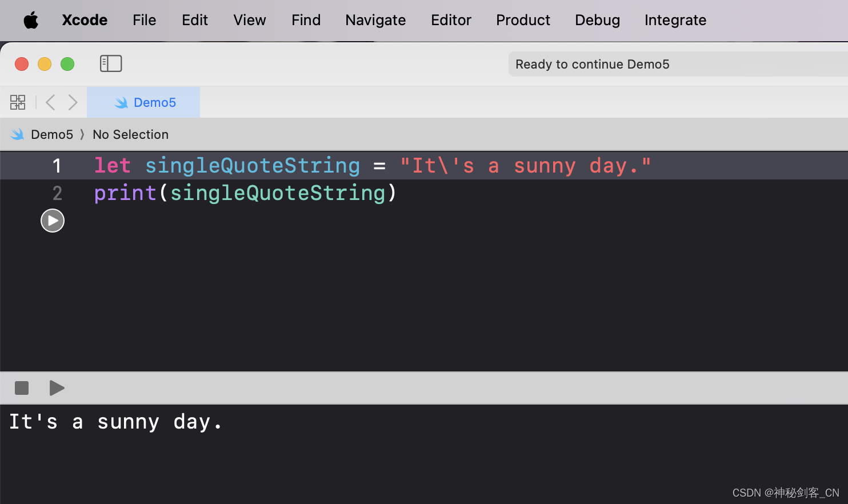Open the File menu
The height and width of the screenshot is (504, 848).
coord(144,20)
